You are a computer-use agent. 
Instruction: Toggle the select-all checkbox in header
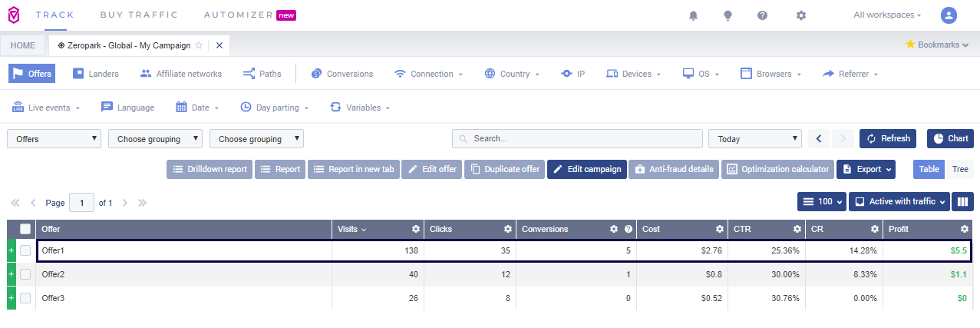[x=25, y=229]
